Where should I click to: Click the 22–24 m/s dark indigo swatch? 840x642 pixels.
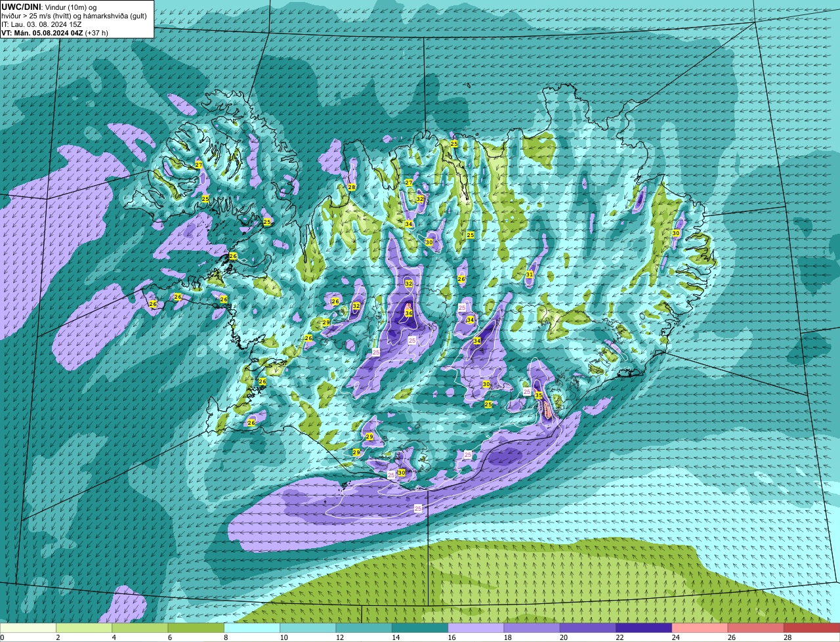644,628
